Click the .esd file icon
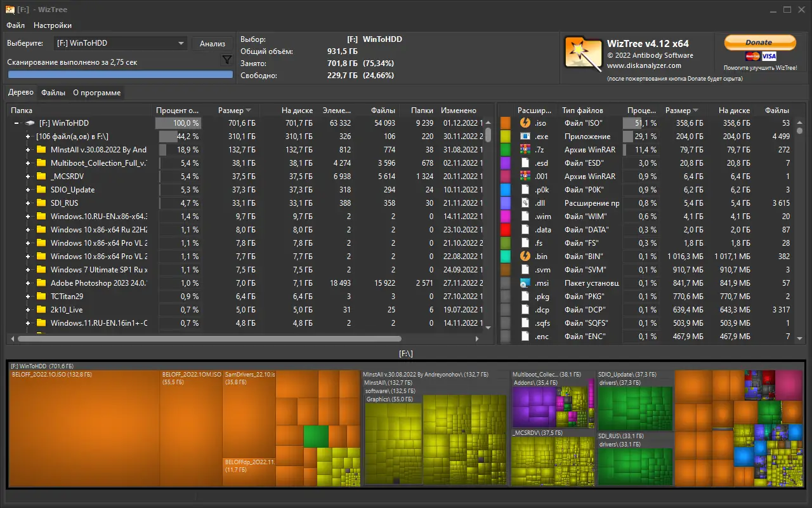 tap(525, 163)
